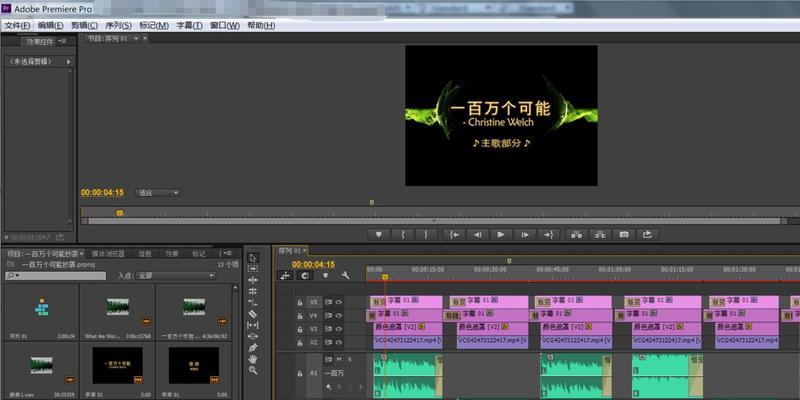Toggle sync lock on V4 track
Viewport: 800px width, 400px height.
pos(328,315)
